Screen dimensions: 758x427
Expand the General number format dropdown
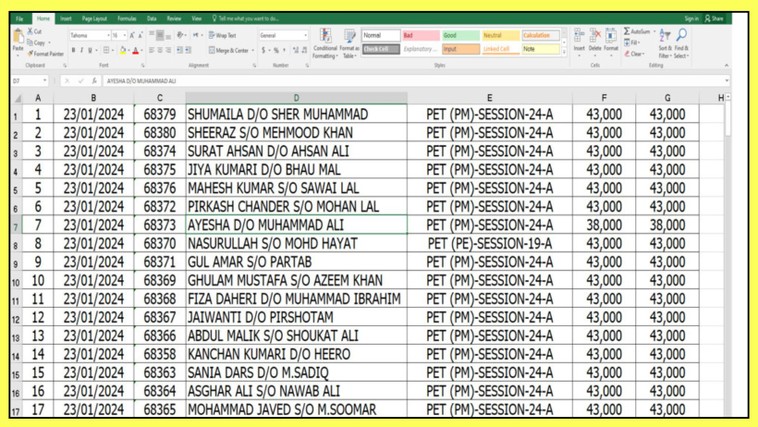coord(306,35)
